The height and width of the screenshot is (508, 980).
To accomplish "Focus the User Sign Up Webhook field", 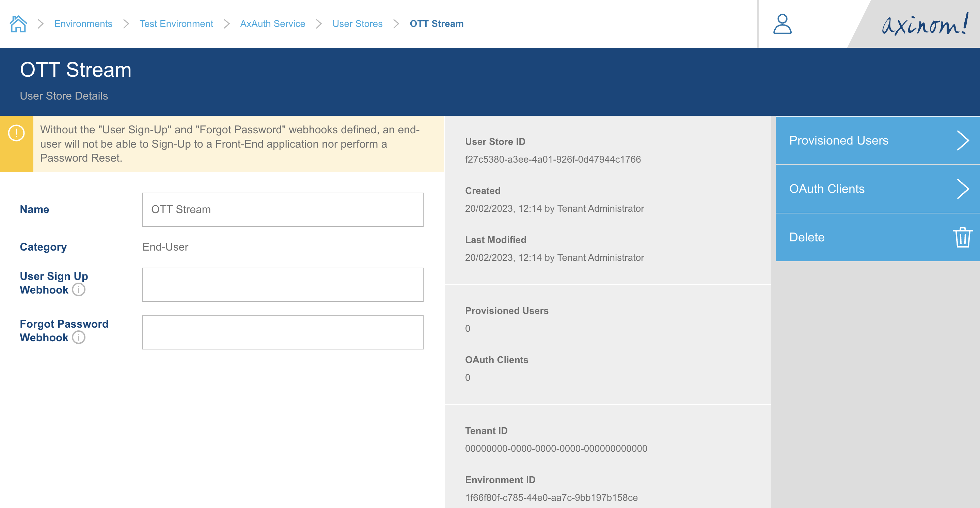I will 283,284.
